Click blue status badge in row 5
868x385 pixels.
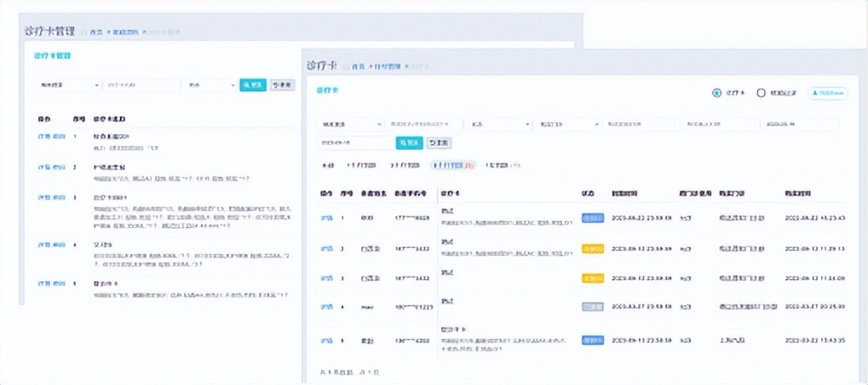click(592, 340)
